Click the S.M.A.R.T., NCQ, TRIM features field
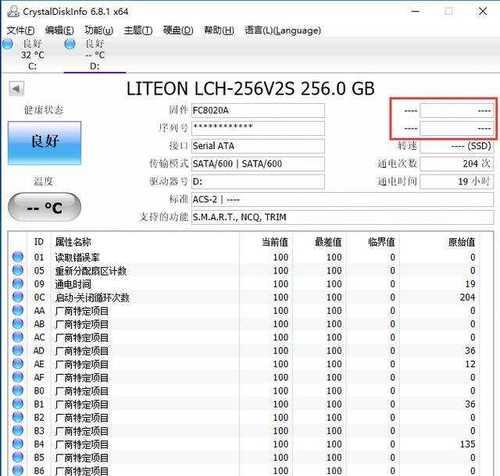 (x=342, y=217)
